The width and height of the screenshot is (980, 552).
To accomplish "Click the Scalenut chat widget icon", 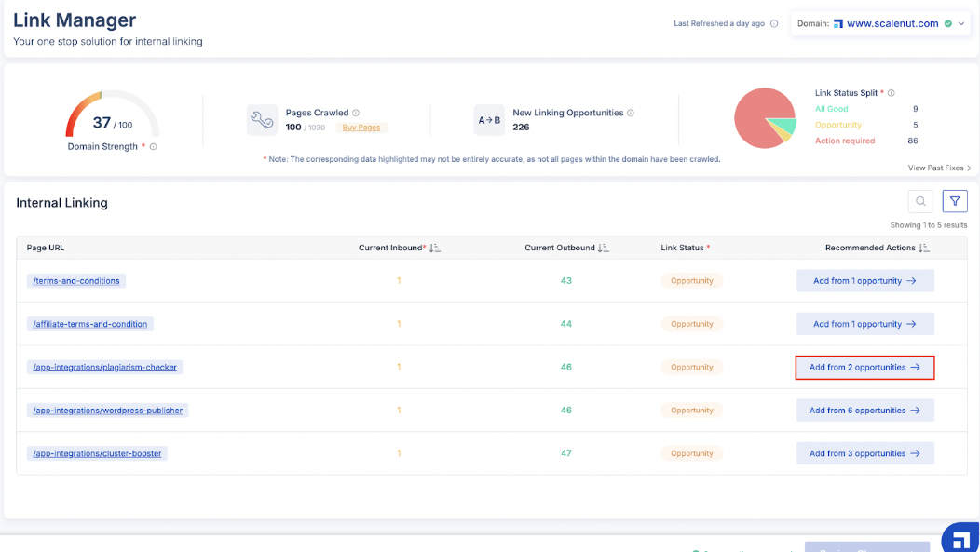I will coord(959,539).
